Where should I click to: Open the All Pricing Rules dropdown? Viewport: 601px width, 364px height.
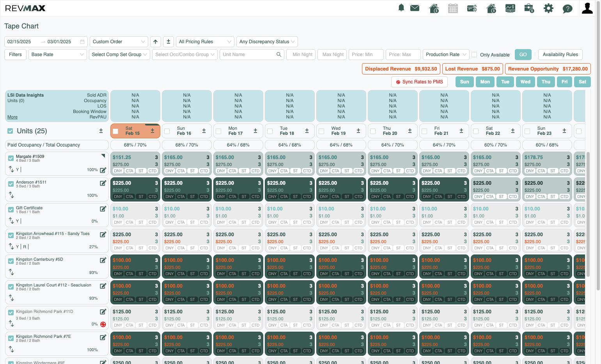click(x=205, y=42)
